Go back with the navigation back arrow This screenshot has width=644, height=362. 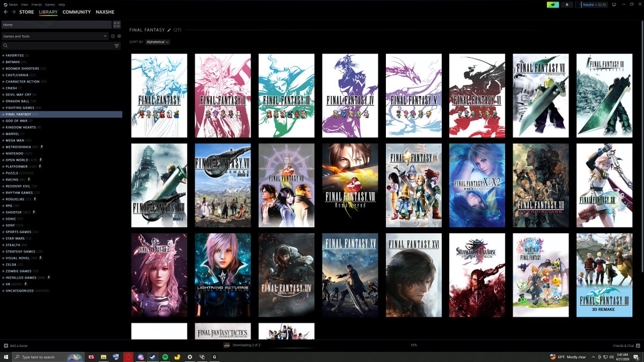point(6,12)
